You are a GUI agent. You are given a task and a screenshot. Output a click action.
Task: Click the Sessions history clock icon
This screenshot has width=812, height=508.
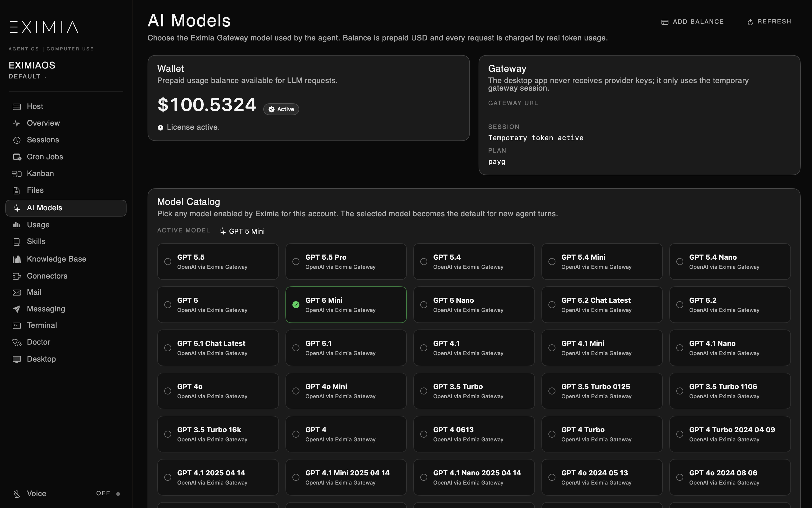click(16, 140)
